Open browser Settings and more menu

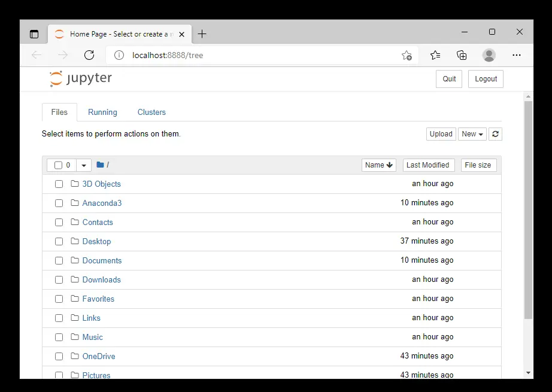(517, 55)
